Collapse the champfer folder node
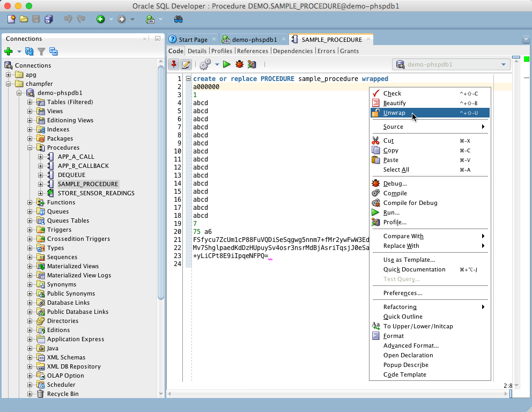The image size is (532, 412). point(8,84)
